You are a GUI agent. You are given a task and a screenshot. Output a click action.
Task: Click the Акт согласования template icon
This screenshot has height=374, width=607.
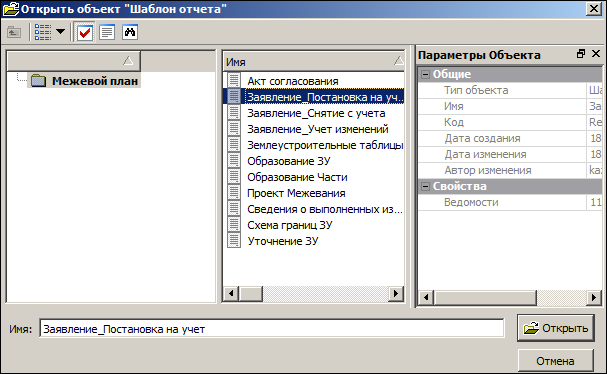point(234,81)
